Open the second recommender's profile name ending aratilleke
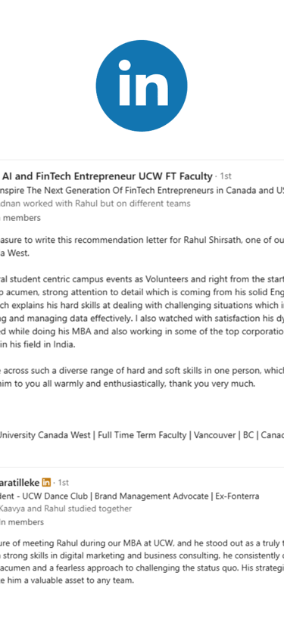 20,482
